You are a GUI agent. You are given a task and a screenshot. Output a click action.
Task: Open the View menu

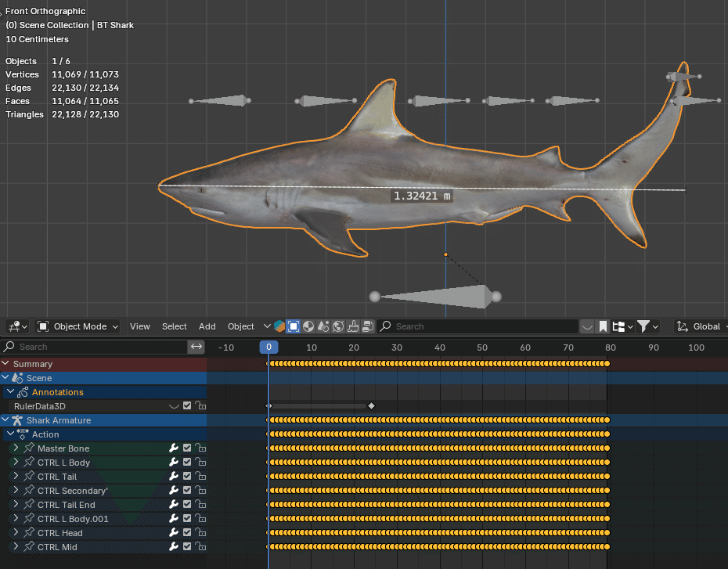140,326
